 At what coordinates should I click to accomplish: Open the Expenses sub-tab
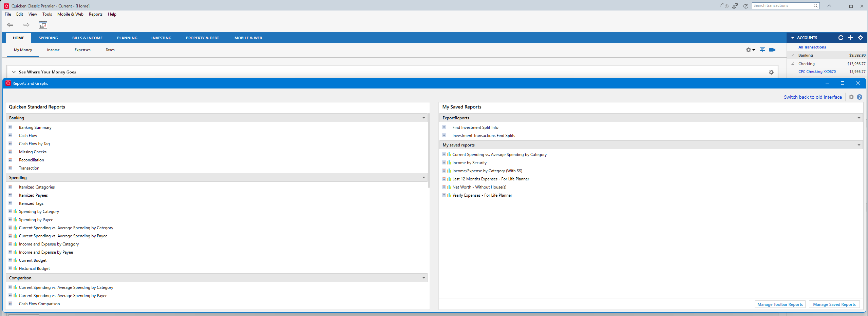coord(82,50)
